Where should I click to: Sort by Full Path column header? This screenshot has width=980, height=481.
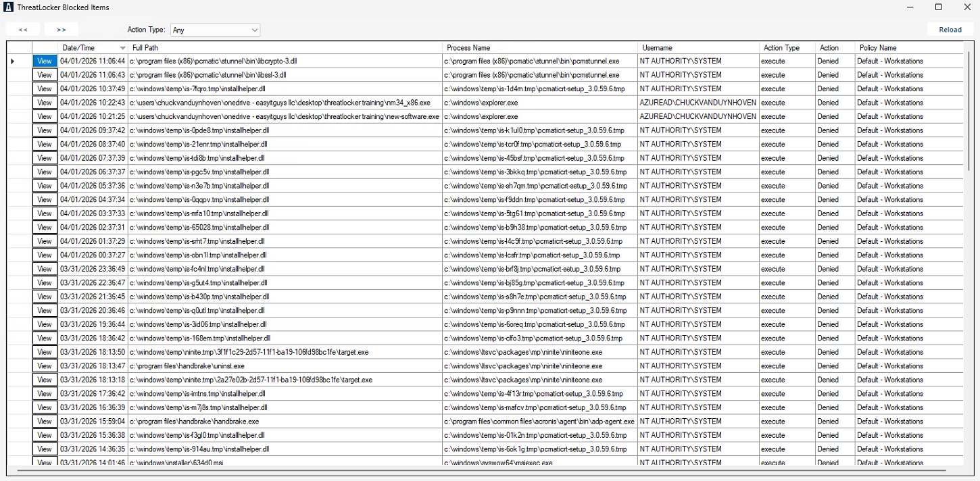pos(284,48)
